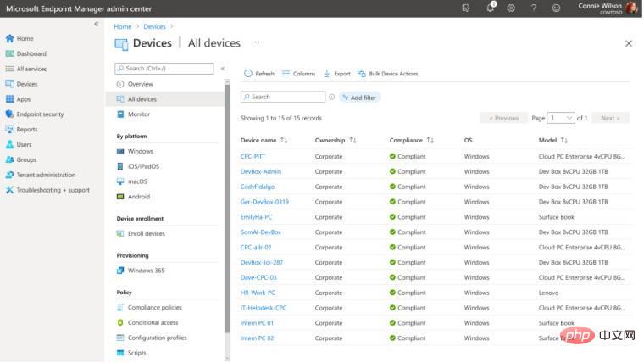This screenshot has width=644, height=363.
Task: Click the Reports icon in left navigation
Action: point(10,130)
